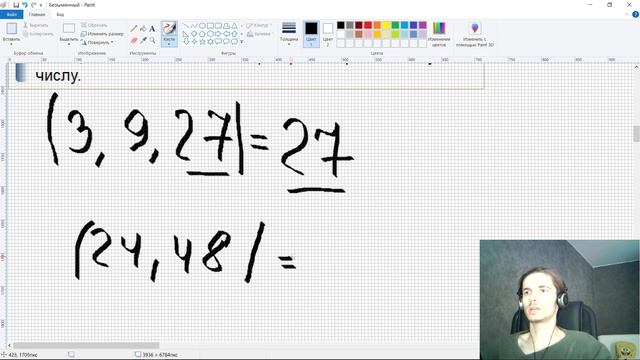Pick the purple color swatch
The height and width of the screenshot is (360, 640).
point(422,25)
